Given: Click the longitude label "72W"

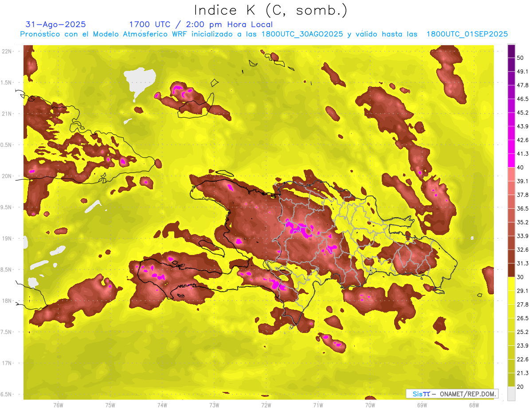Looking at the screenshot, I should pyautogui.click(x=266, y=405).
